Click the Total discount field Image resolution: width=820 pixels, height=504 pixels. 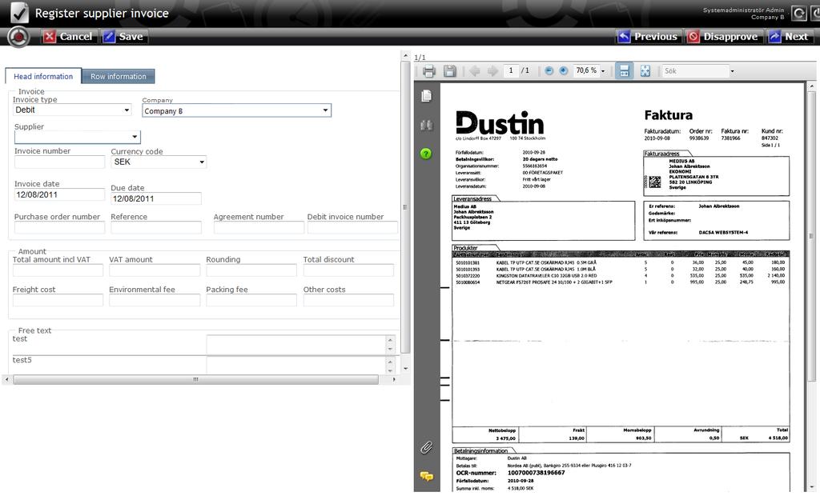348,270
